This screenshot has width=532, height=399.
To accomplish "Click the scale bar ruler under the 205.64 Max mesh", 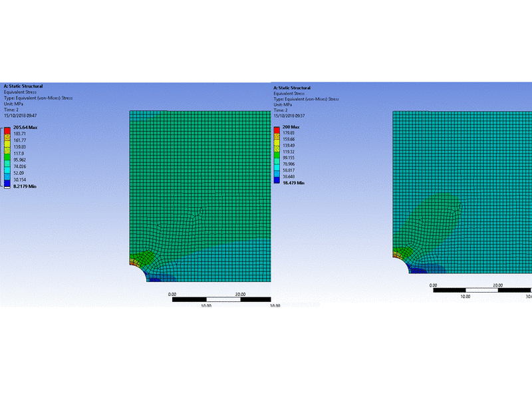I will (221, 299).
